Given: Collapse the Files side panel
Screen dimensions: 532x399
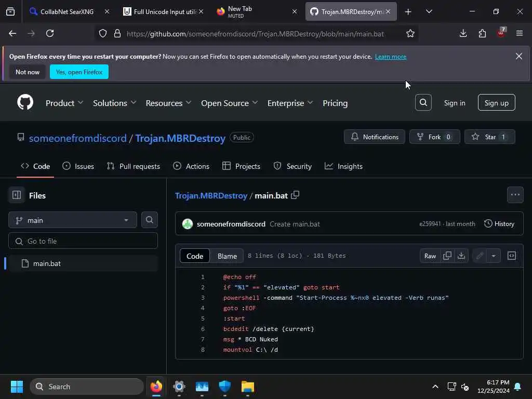Looking at the screenshot, I should coord(17,195).
